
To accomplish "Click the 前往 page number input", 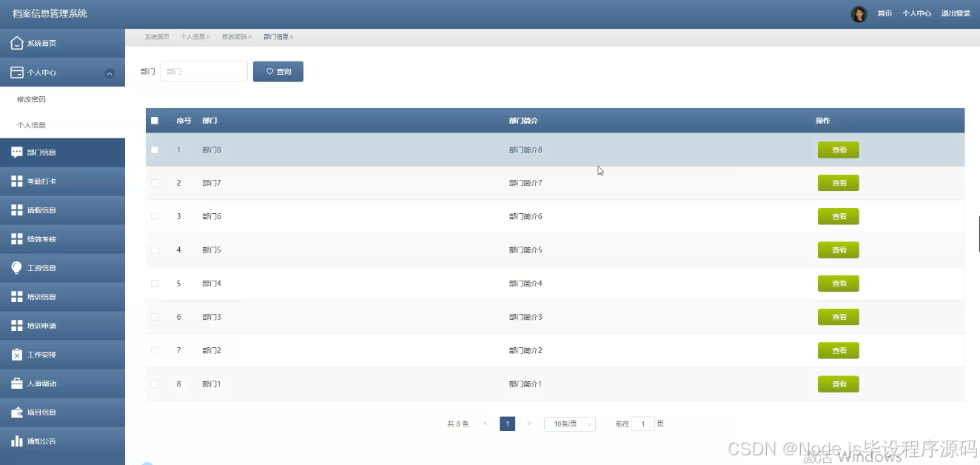I will click(643, 424).
